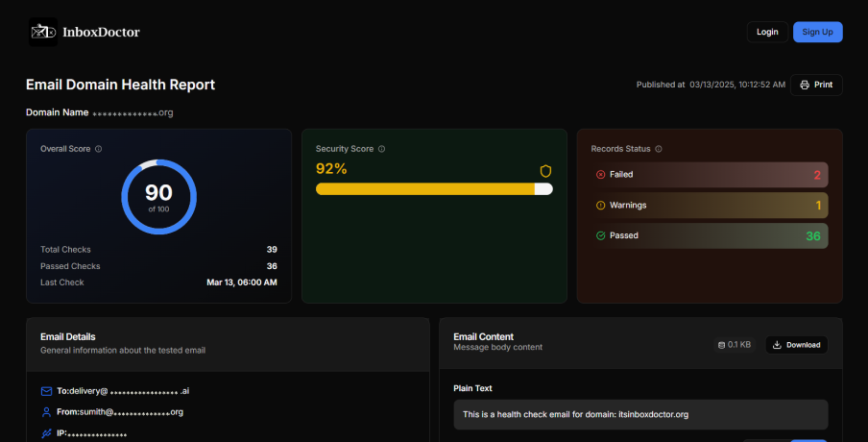The height and width of the screenshot is (442, 868).
Task: Click the circular 90 overall score gauge
Action: pos(159,196)
